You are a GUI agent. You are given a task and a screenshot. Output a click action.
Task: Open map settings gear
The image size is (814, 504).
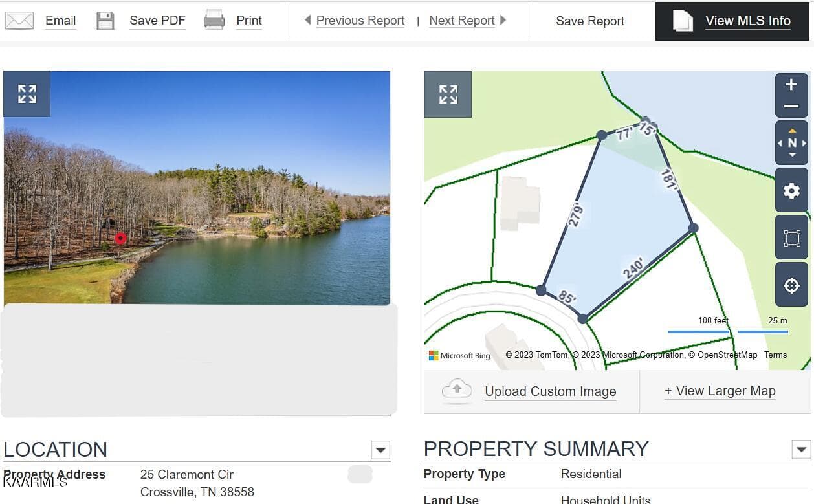[791, 191]
